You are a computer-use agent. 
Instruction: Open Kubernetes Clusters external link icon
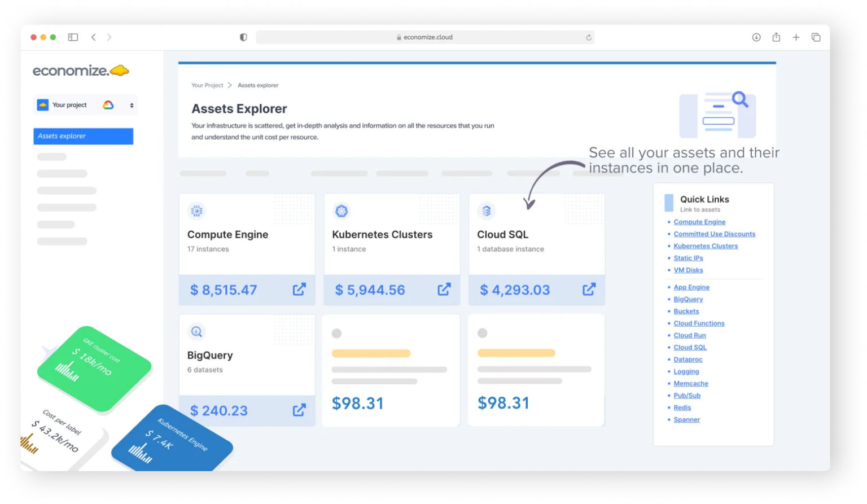[x=444, y=290]
